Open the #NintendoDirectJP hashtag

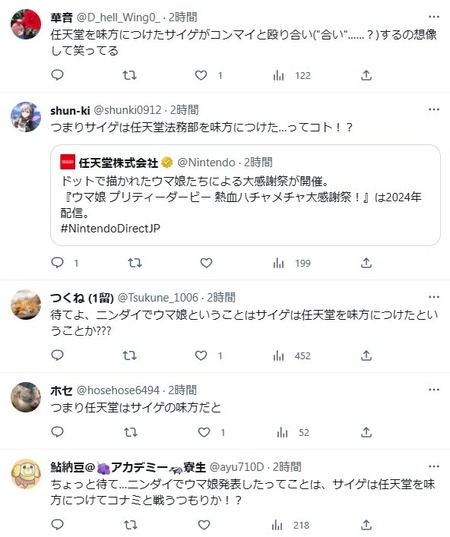pyautogui.click(x=110, y=228)
